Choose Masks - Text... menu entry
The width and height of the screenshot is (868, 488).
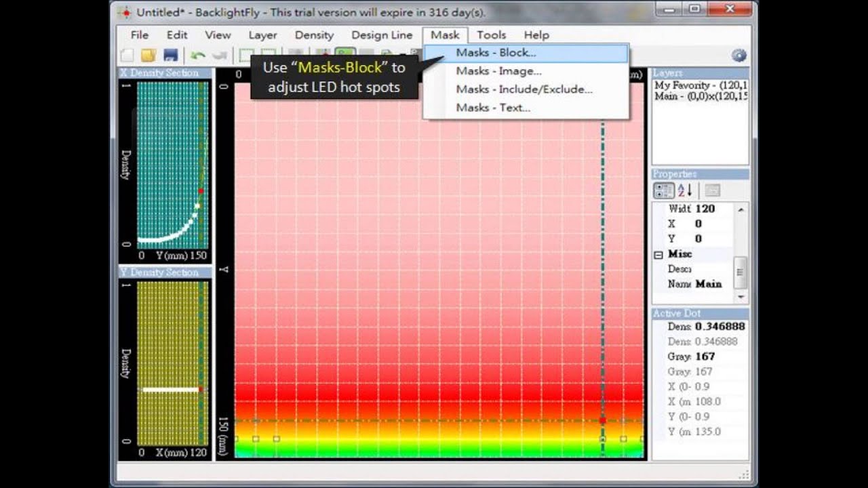point(526,108)
